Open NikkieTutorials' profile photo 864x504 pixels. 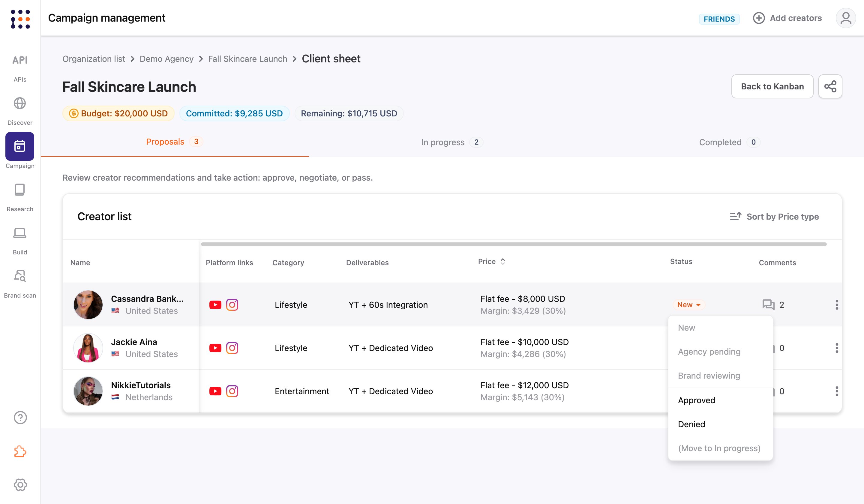tap(88, 391)
